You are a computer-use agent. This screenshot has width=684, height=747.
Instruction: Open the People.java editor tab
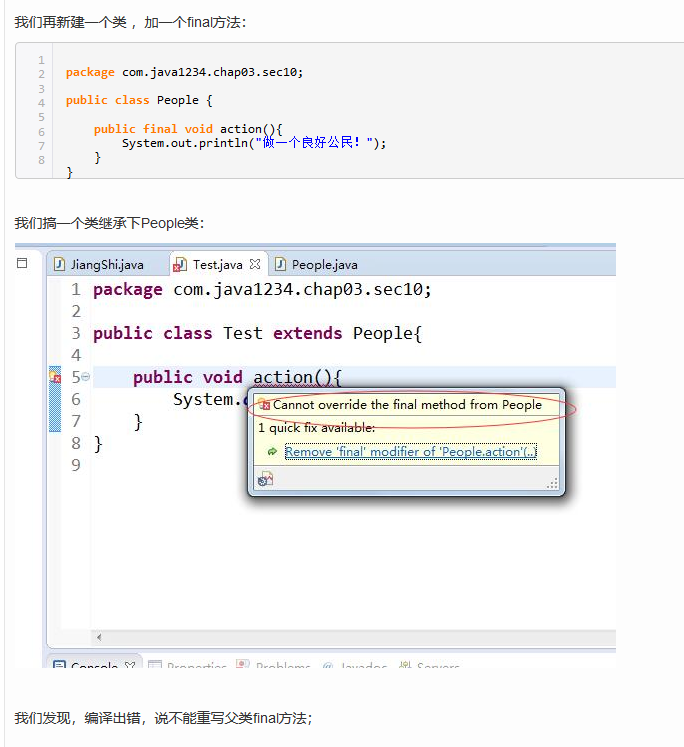click(x=324, y=264)
